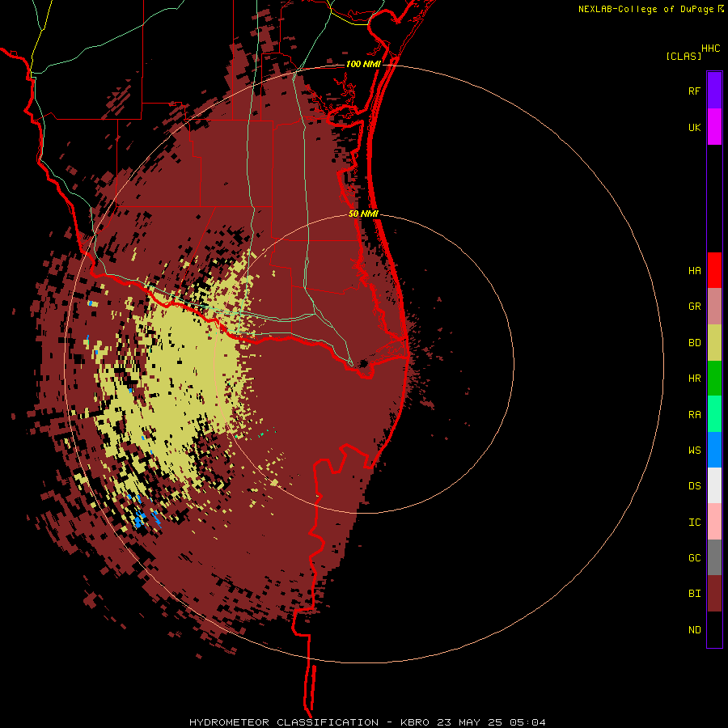Click the GR legend label
This screenshot has width=728, height=728.
pyautogui.click(x=694, y=307)
